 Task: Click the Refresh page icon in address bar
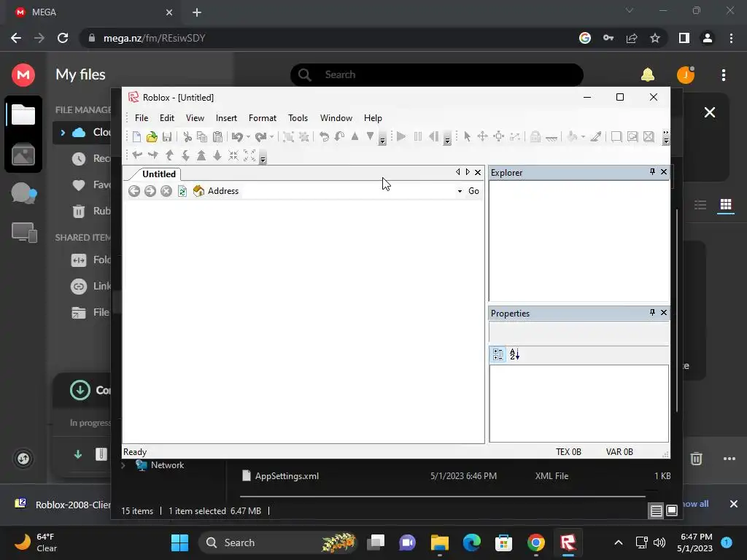[182, 191]
